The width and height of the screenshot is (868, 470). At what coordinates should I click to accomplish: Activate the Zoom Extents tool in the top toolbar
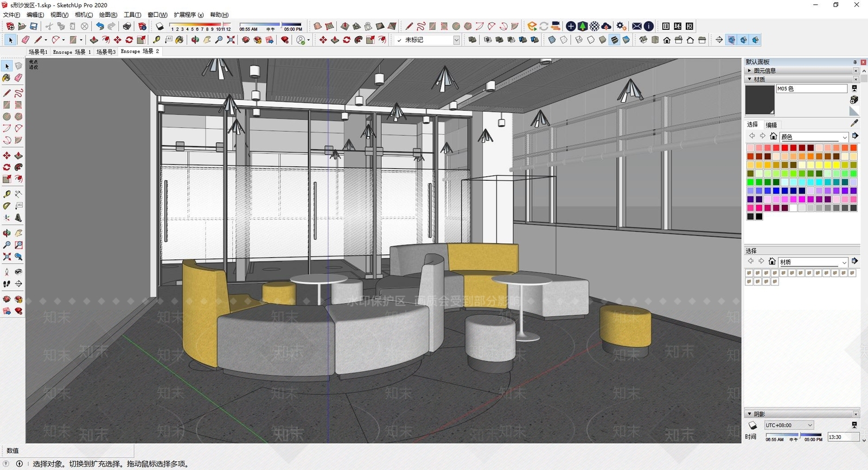[x=231, y=40]
